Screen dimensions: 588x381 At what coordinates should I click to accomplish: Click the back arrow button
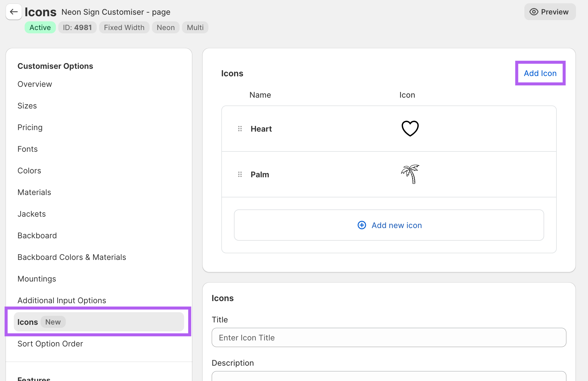click(x=14, y=12)
